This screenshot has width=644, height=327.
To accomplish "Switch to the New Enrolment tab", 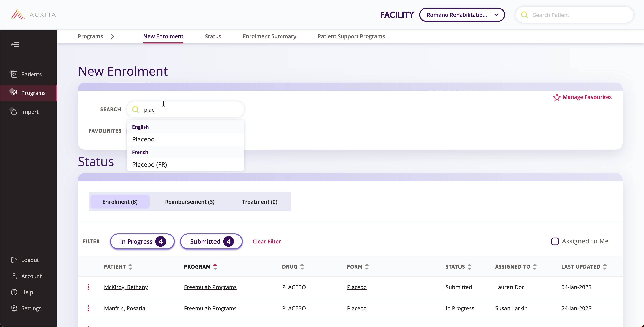I will coord(163,36).
